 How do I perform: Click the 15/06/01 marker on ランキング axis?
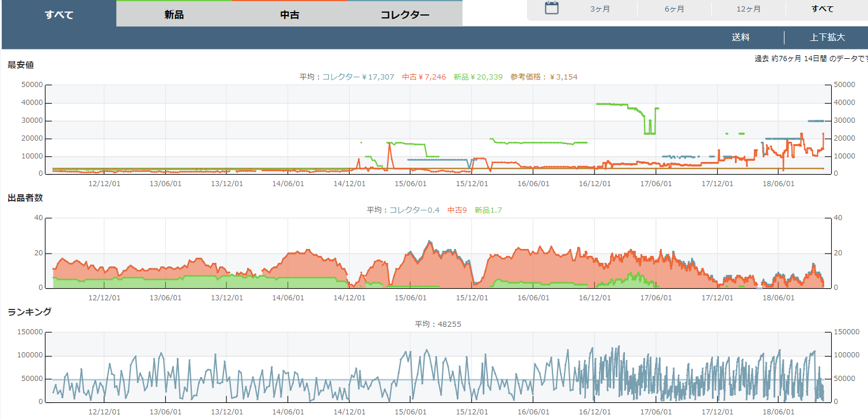(x=410, y=412)
